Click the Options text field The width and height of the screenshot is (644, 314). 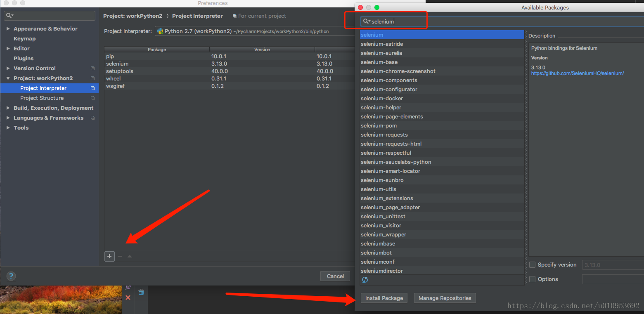coord(613,279)
